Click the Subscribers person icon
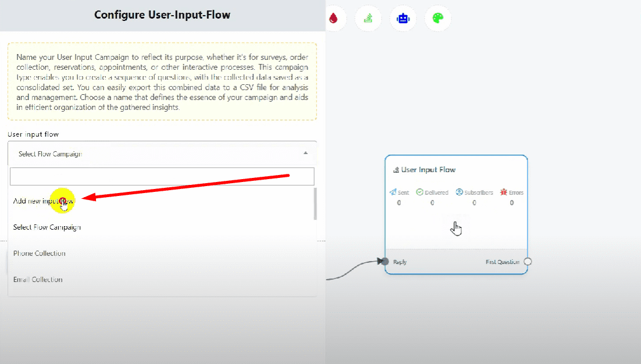The height and width of the screenshot is (364, 641). point(460,192)
